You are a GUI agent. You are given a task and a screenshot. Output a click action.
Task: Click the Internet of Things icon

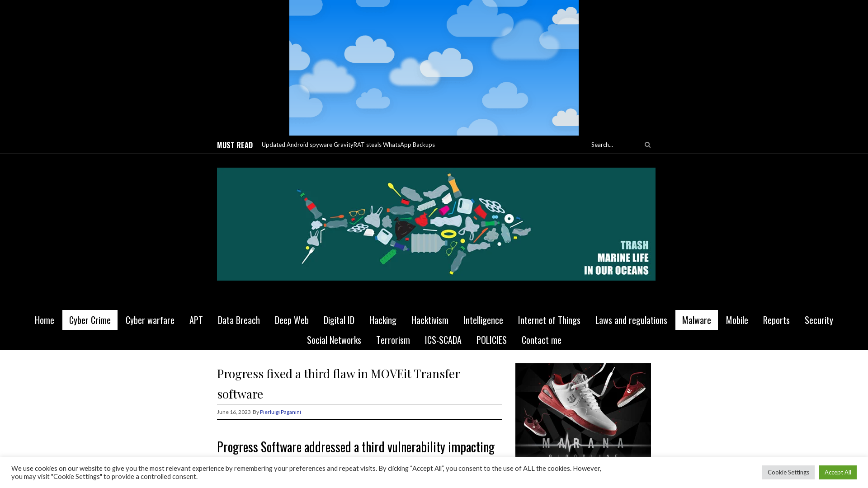[549, 319]
